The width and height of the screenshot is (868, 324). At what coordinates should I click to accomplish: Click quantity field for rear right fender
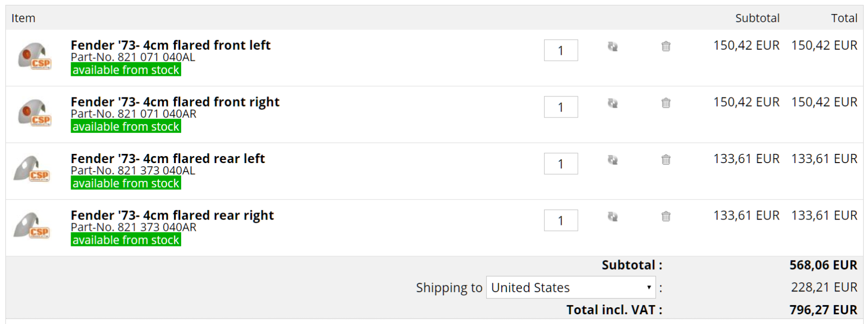pos(561,221)
